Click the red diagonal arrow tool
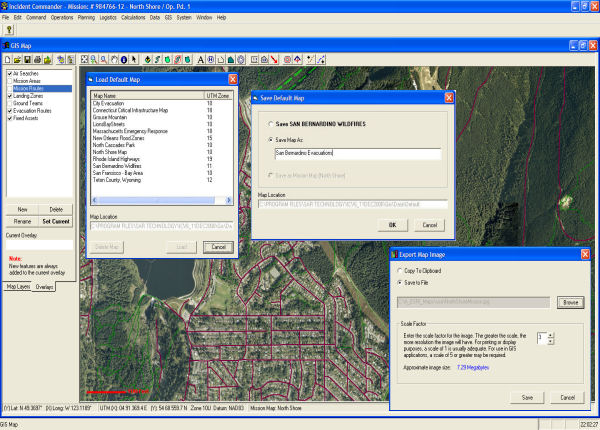The height and width of the screenshot is (430, 600). coord(274,60)
